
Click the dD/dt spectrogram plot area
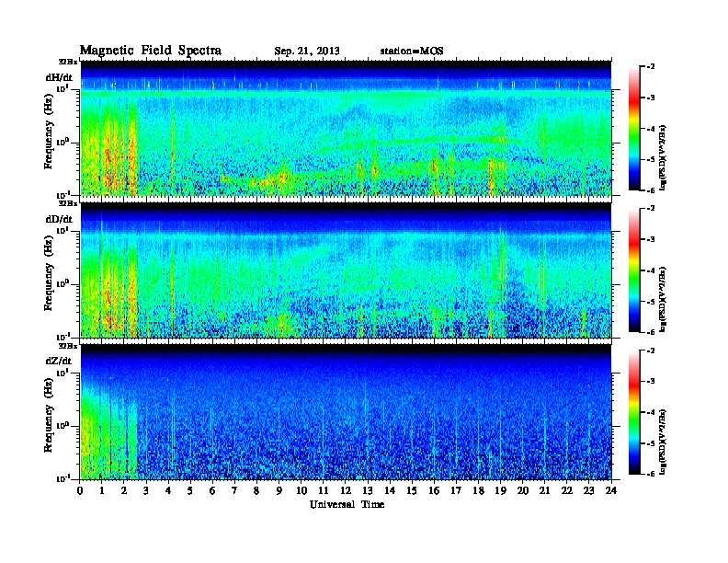coord(346,270)
